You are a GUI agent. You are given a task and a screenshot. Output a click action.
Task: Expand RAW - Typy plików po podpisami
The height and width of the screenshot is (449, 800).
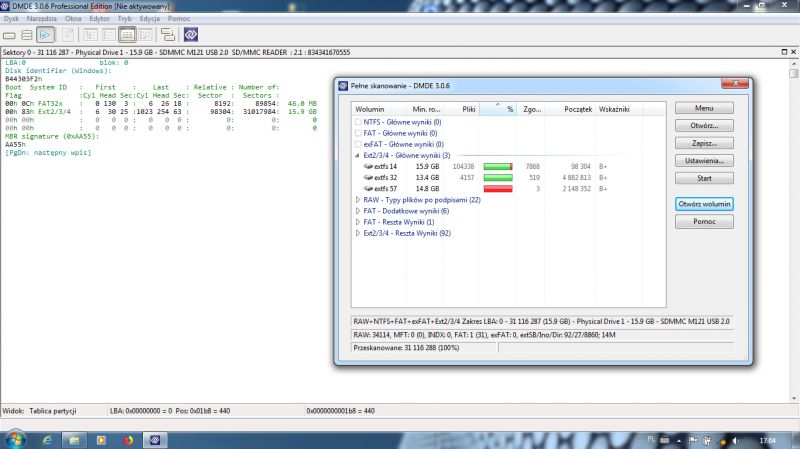pos(358,200)
